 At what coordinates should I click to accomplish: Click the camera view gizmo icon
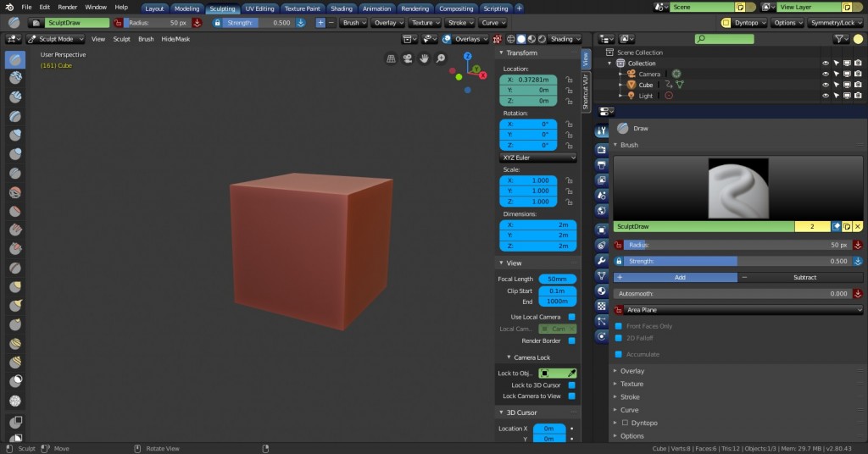tap(408, 58)
